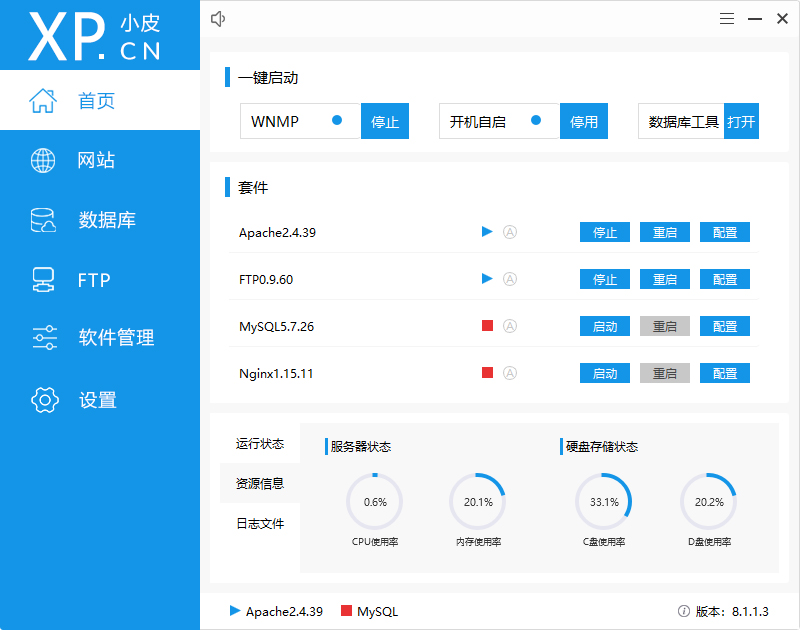Restart FTP0.9.60 service
Image resolution: width=800 pixels, height=630 pixels.
coord(665,279)
